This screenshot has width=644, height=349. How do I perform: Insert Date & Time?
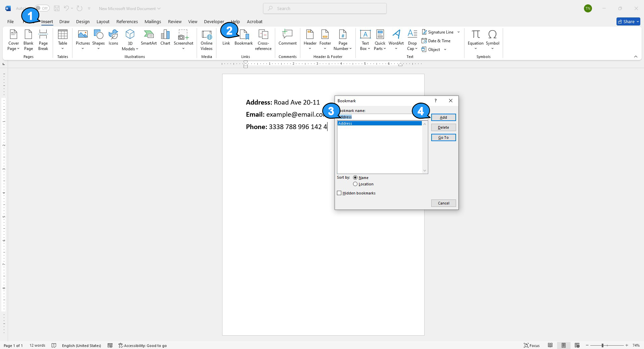point(436,41)
